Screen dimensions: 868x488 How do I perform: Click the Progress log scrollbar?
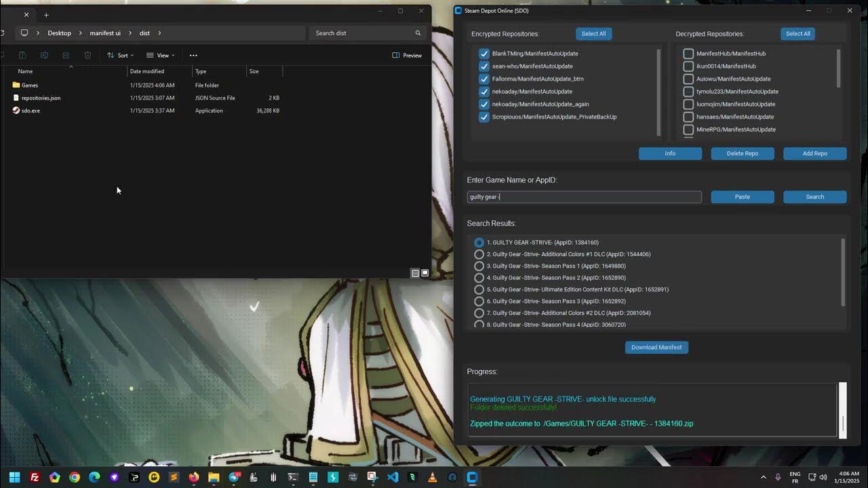pos(843,410)
